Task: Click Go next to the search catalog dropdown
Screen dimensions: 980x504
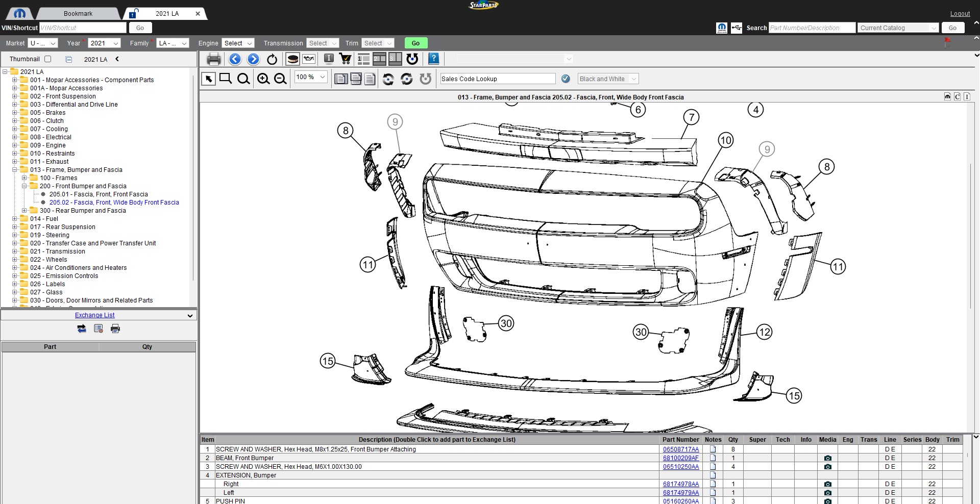Action: (952, 28)
